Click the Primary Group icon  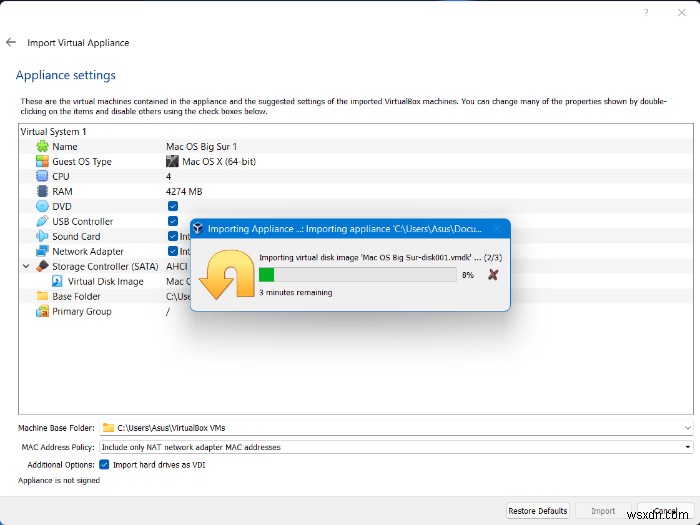[x=42, y=311]
